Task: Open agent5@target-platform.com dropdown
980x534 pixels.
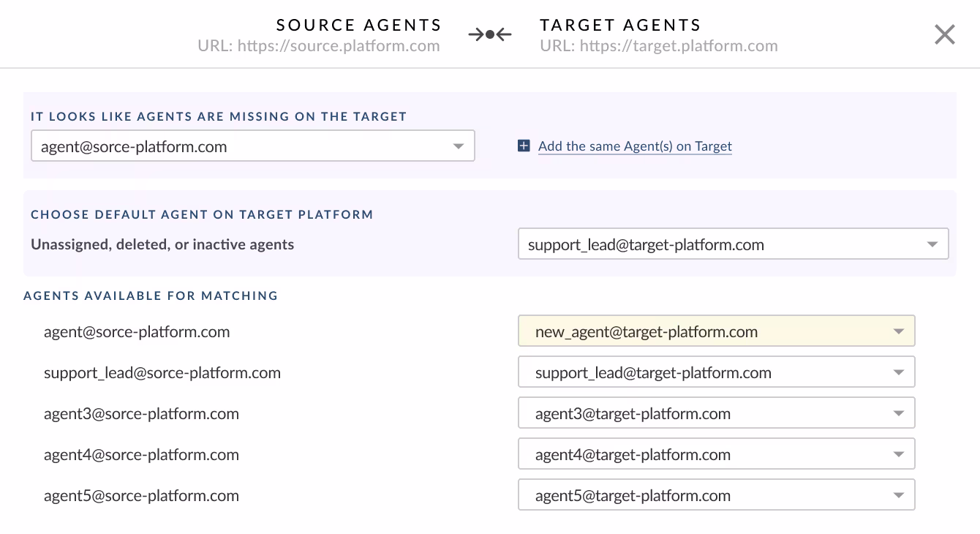Action: (716, 495)
